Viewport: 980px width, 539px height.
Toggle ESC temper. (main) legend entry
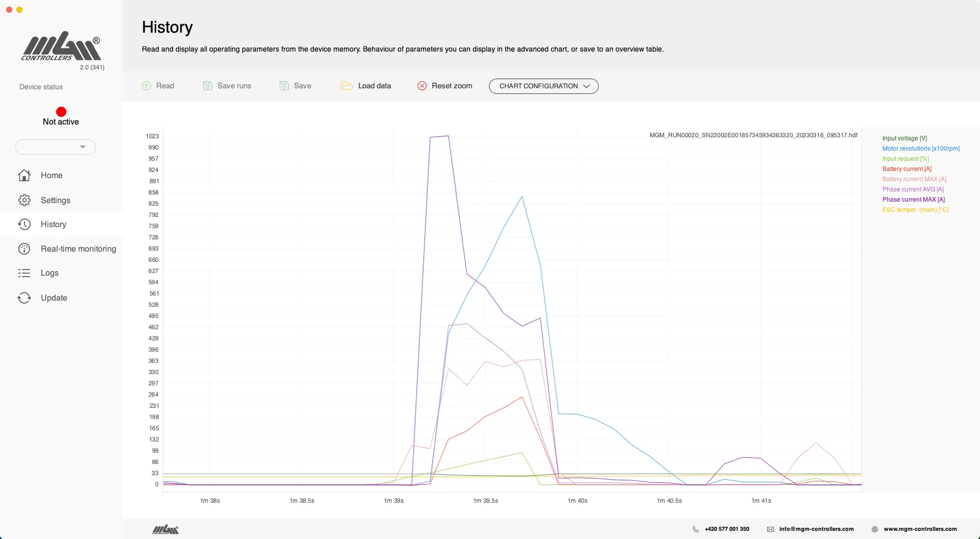(915, 210)
